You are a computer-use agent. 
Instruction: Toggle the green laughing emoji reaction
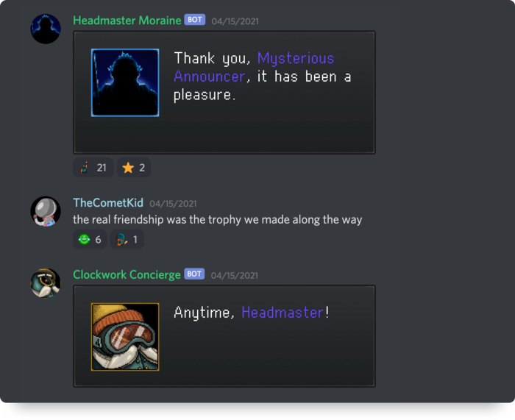(90, 239)
